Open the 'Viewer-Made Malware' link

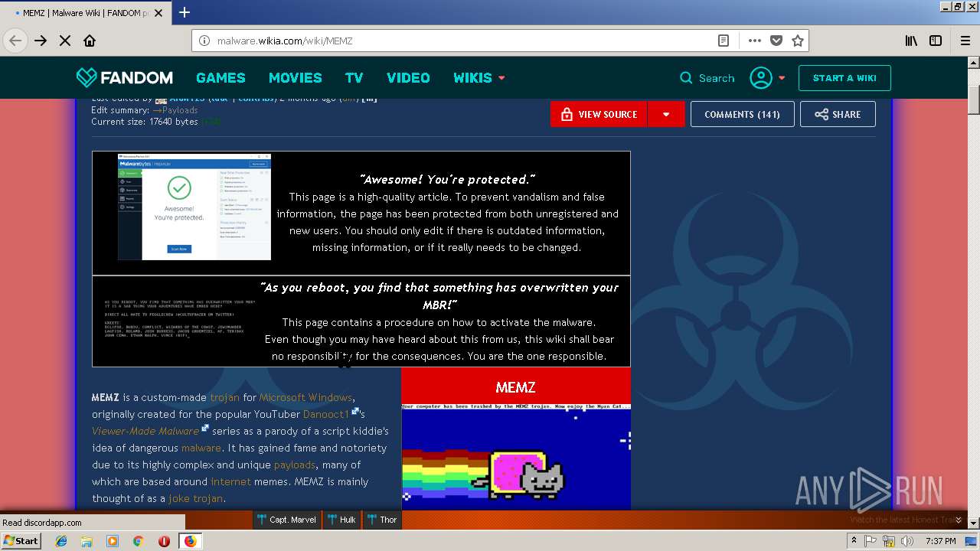pos(145,431)
